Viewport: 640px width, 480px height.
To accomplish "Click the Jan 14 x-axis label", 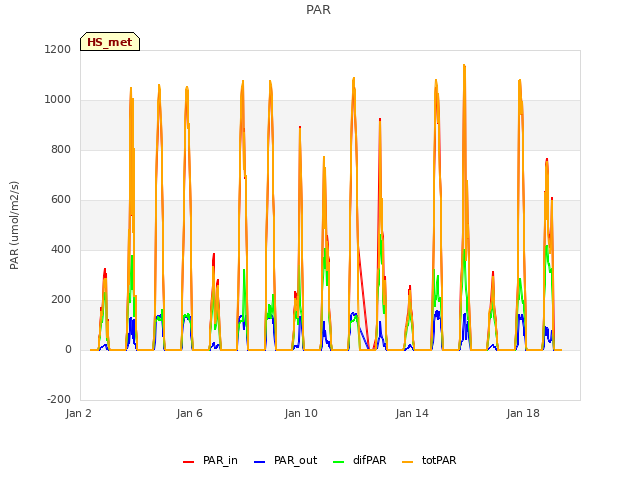I will pyautogui.click(x=412, y=413).
